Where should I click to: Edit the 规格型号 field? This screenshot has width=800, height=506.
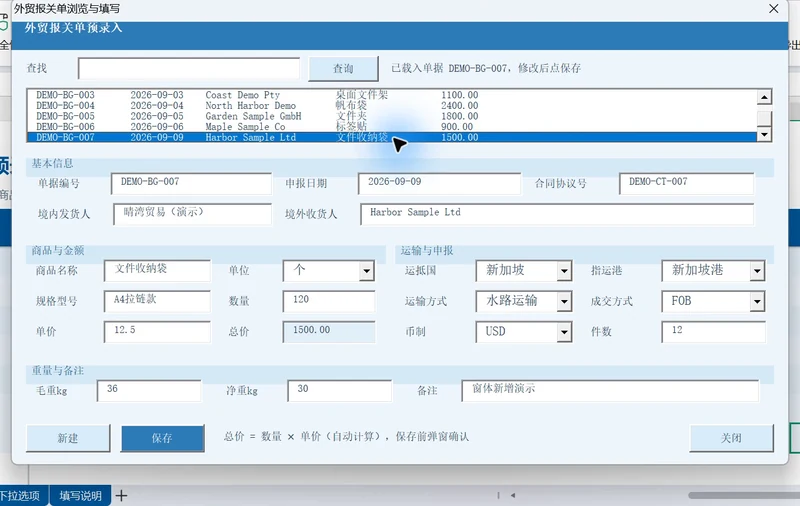click(157, 301)
